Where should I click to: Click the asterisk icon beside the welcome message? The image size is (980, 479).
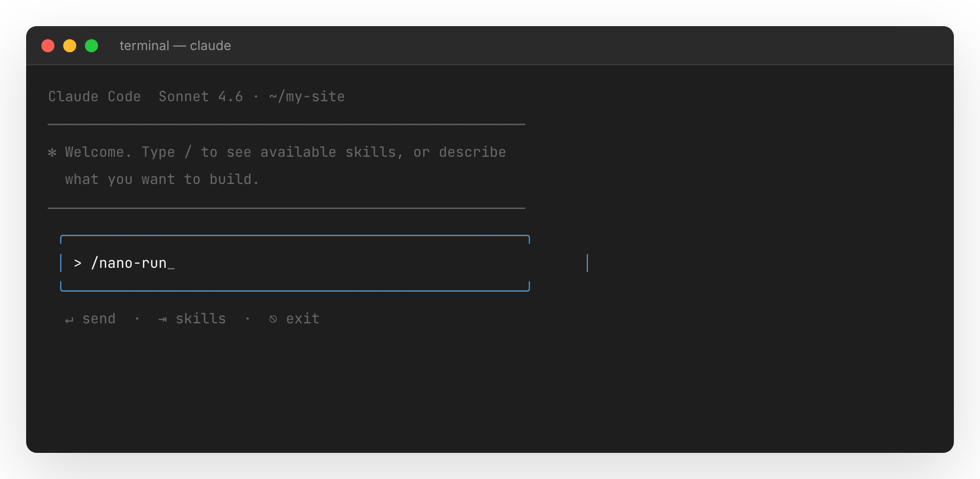pos(52,152)
